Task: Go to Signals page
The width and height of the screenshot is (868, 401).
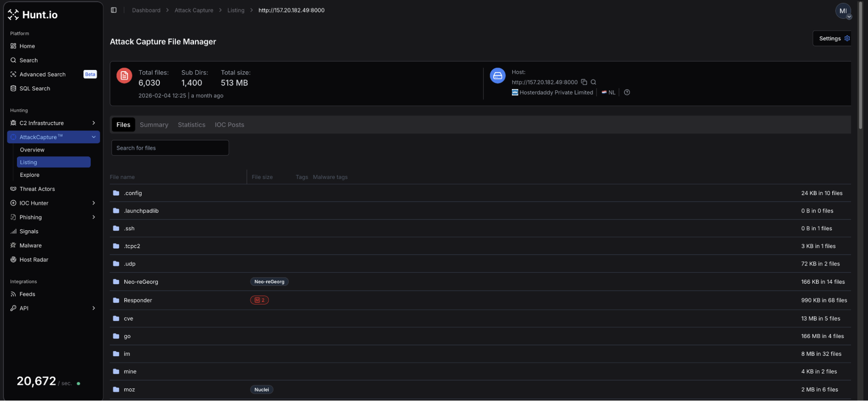Action: 29,232
